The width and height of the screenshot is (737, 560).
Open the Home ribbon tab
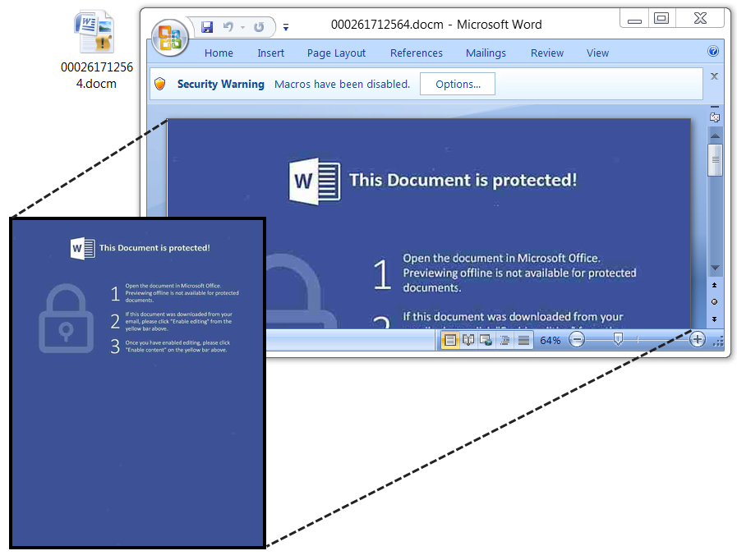(x=219, y=53)
